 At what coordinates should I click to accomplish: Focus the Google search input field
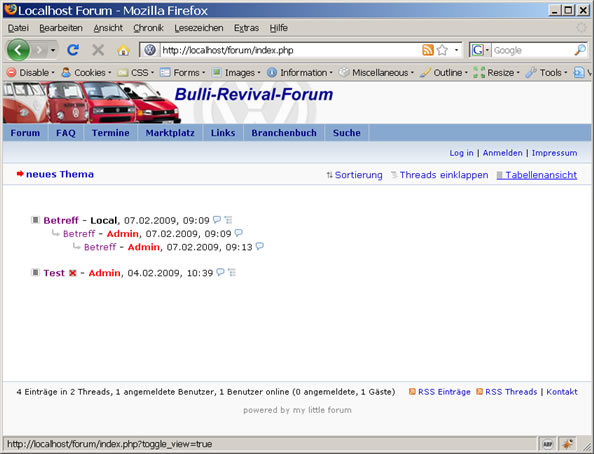pyautogui.click(x=532, y=50)
